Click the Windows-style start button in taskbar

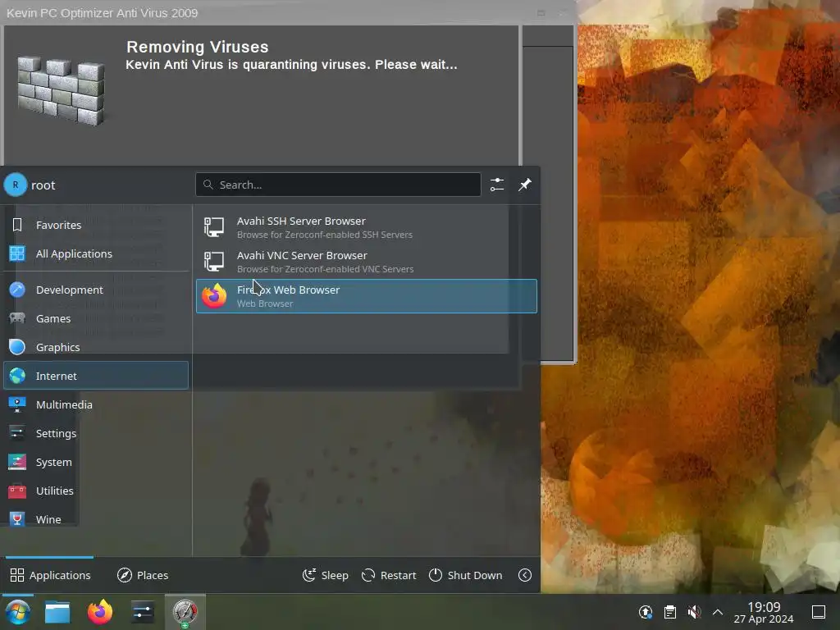18,612
